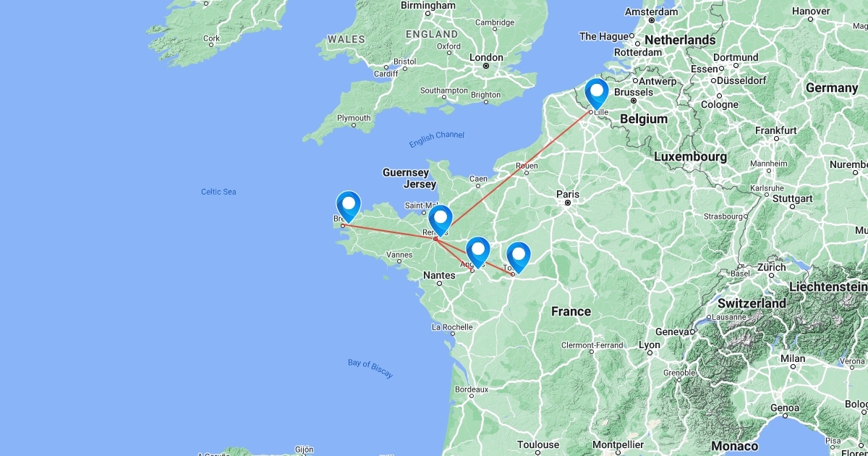The height and width of the screenshot is (456, 868).
Task: Click the Celtic Sea label
Action: click(x=218, y=192)
